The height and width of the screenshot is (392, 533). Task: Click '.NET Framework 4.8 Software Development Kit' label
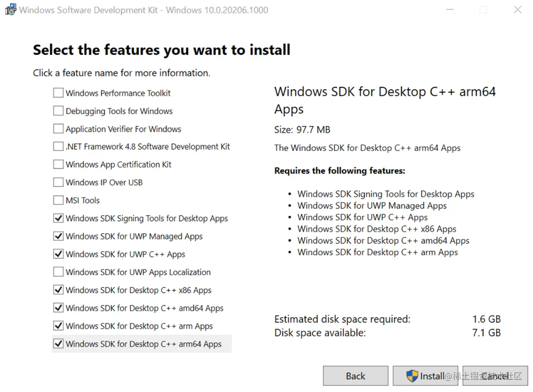pos(148,147)
